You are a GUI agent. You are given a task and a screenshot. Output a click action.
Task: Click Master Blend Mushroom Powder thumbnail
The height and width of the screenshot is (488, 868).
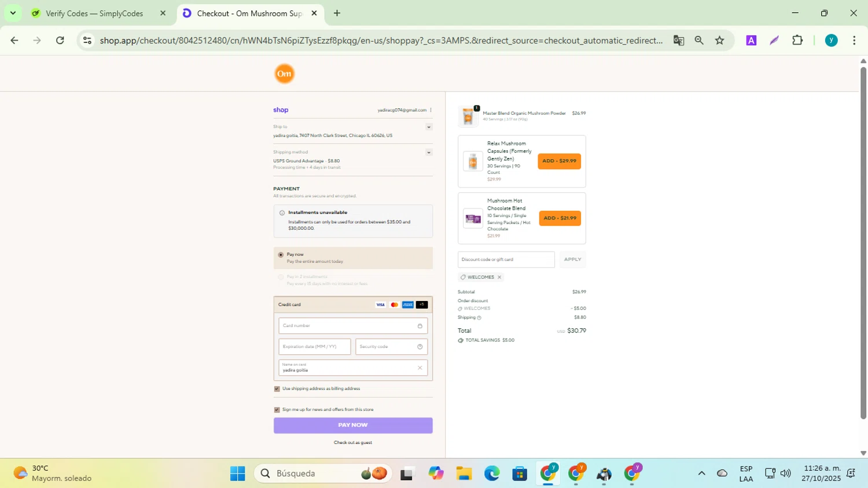click(x=468, y=116)
